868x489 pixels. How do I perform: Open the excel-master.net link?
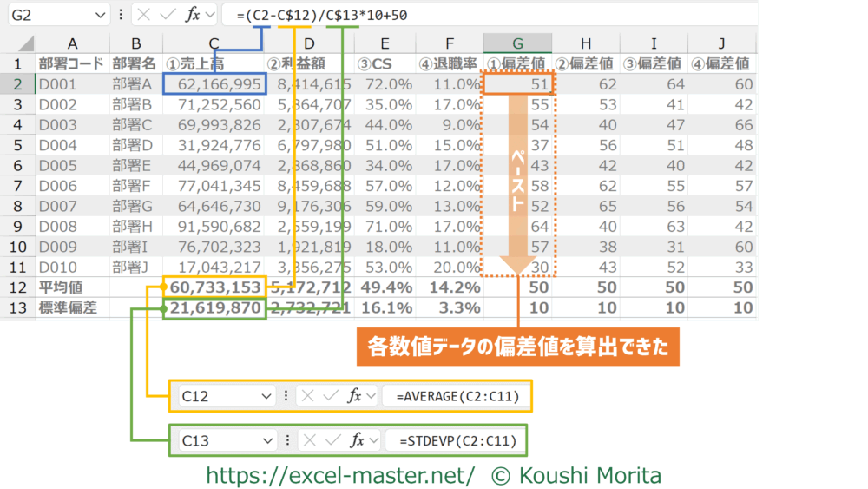pyautogui.click(x=340, y=474)
